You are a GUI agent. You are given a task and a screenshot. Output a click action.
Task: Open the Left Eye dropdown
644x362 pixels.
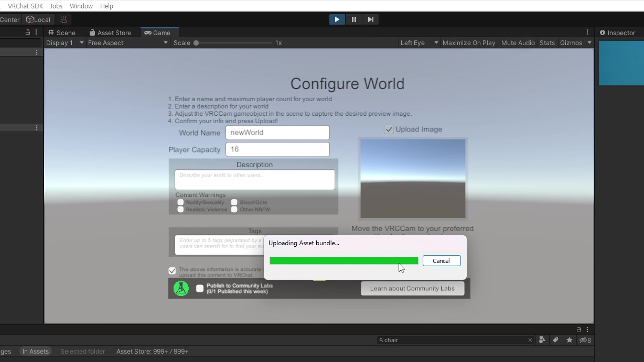click(419, 43)
